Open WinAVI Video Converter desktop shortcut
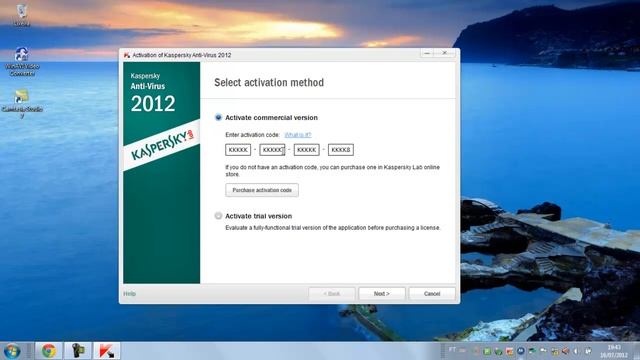 (x=22, y=62)
